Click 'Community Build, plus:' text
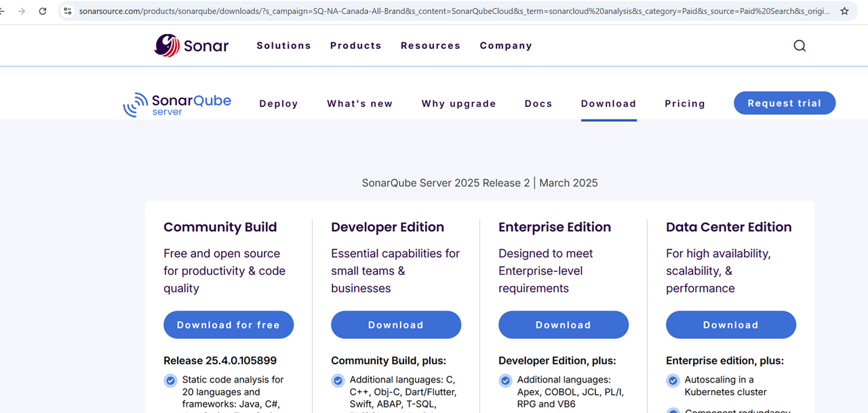 point(389,361)
